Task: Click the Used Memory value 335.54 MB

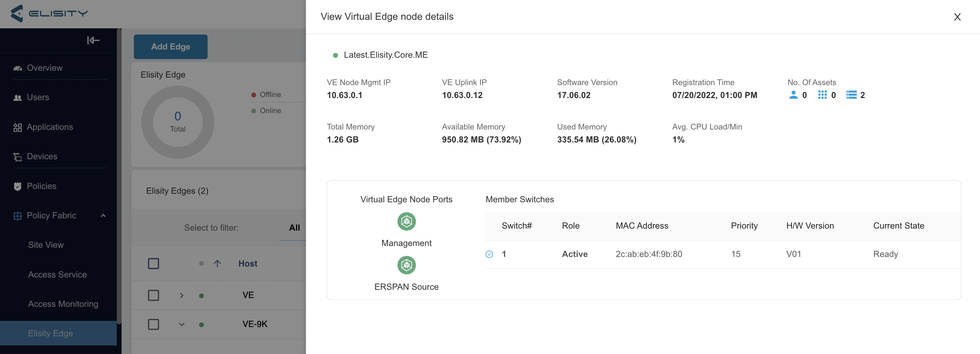Action: [x=597, y=140]
